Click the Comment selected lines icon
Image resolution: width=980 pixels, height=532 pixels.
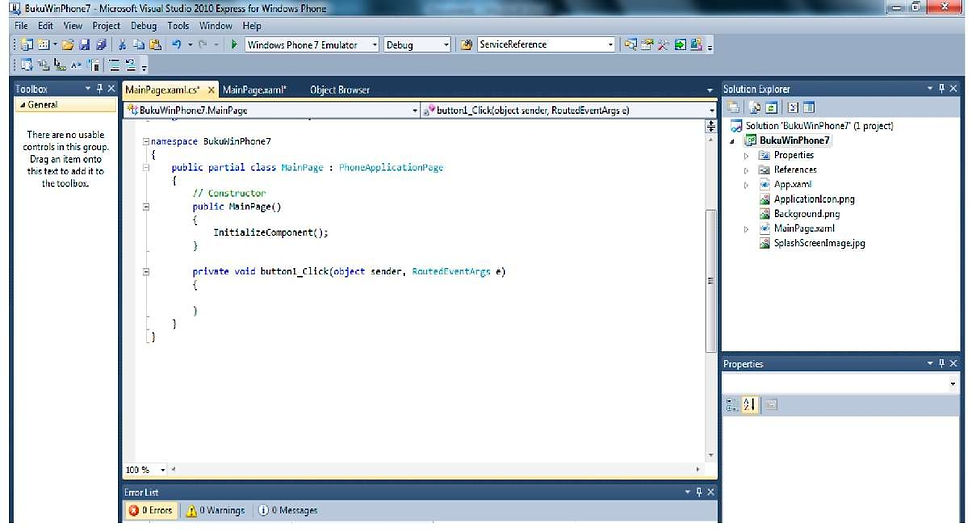coord(114,65)
